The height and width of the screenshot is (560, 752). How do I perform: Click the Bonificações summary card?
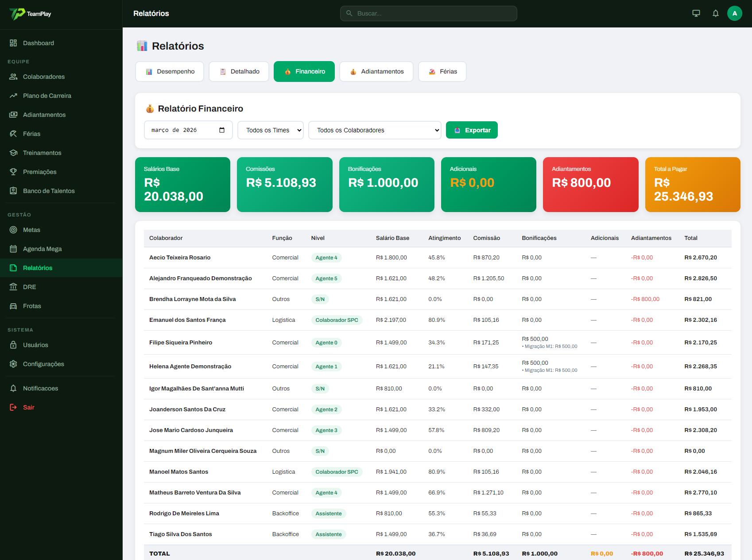click(387, 185)
